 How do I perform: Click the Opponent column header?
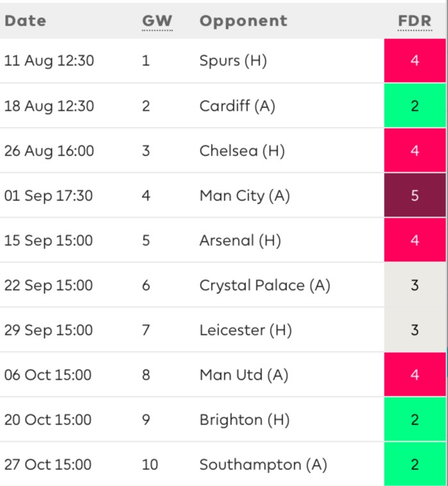coord(244,21)
